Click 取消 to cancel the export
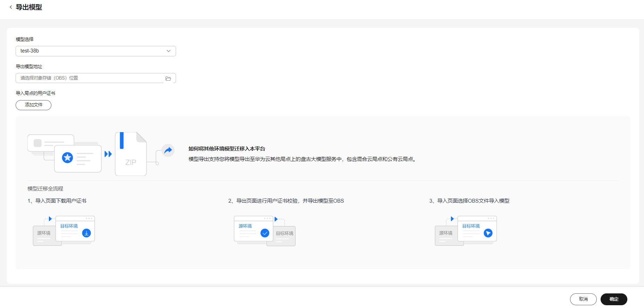 [x=583, y=299]
